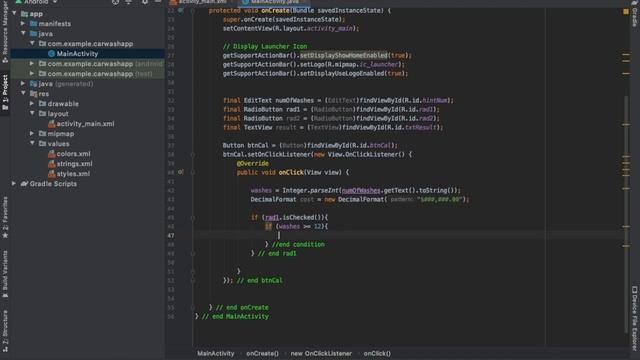This screenshot has height=360, width=640.
Task: Open the Android project view dropdown
Action: click(x=36, y=2)
